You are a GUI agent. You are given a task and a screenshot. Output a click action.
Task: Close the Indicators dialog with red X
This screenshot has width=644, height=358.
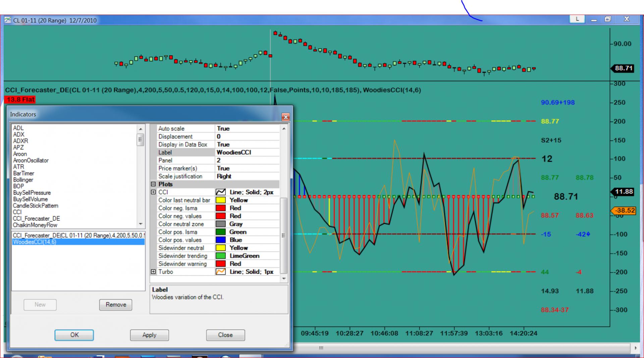tap(285, 117)
